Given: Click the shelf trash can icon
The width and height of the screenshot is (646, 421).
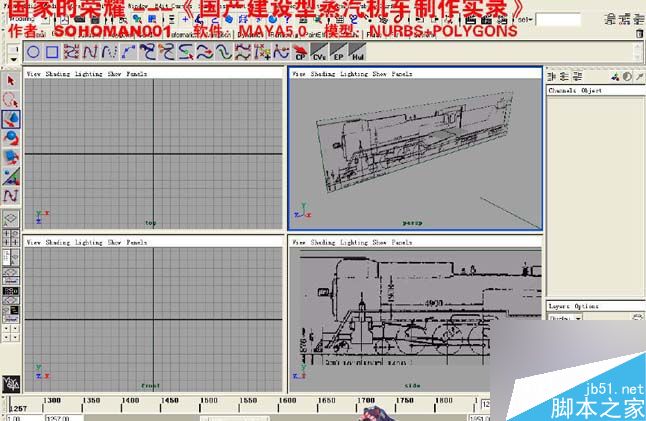Looking at the screenshot, I should (x=639, y=34).
